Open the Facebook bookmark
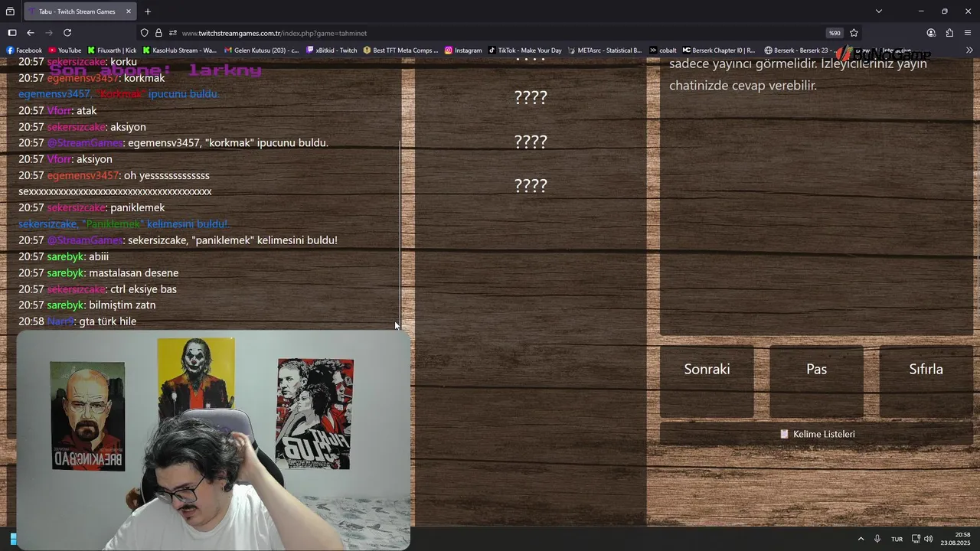This screenshot has height=551, width=980. pos(24,51)
